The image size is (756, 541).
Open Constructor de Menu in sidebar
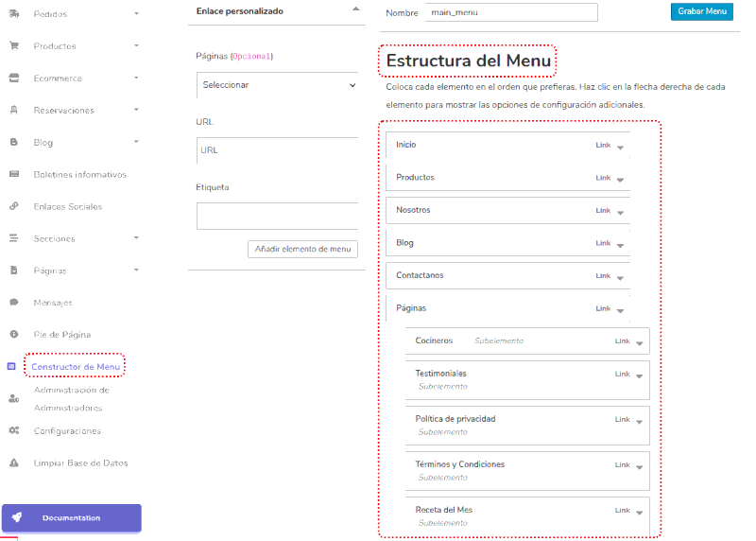click(x=76, y=366)
